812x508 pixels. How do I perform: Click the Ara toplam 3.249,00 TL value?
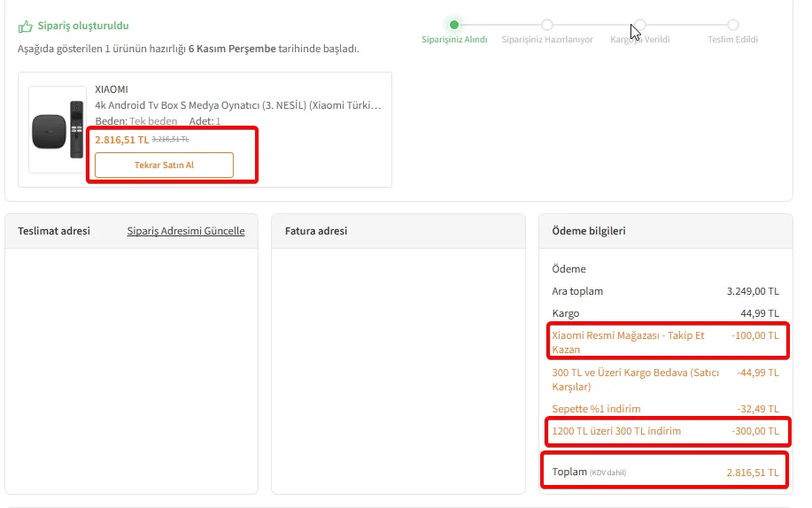click(753, 291)
